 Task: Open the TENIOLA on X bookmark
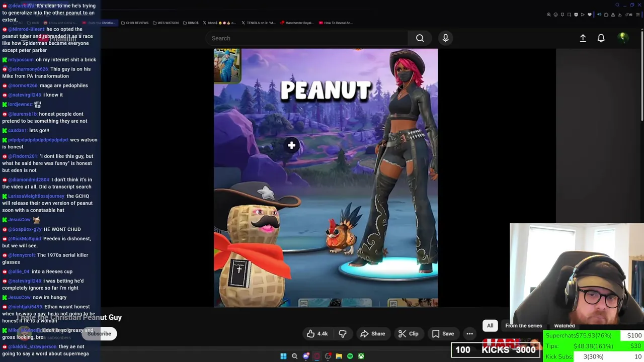(259, 23)
